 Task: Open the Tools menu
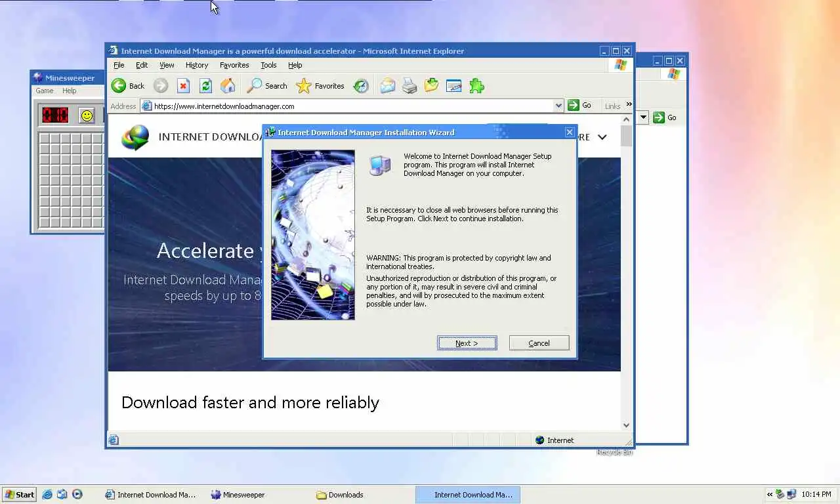pos(268,65)
